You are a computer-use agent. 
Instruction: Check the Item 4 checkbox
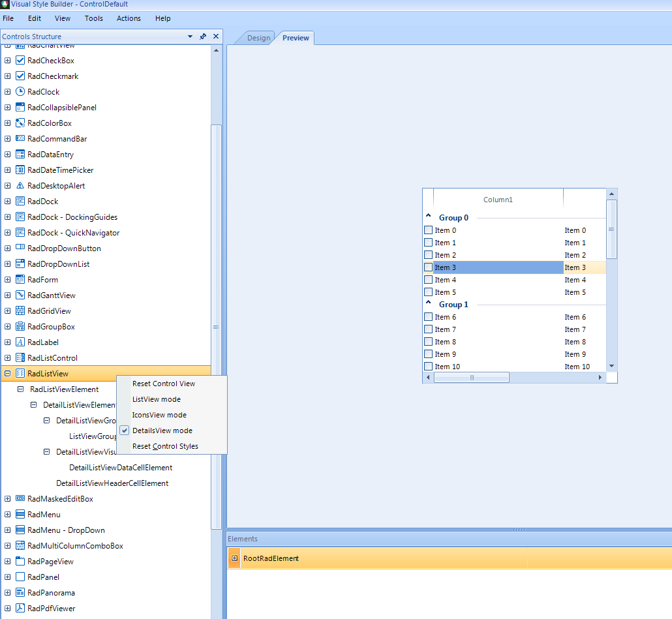(428, 280)
